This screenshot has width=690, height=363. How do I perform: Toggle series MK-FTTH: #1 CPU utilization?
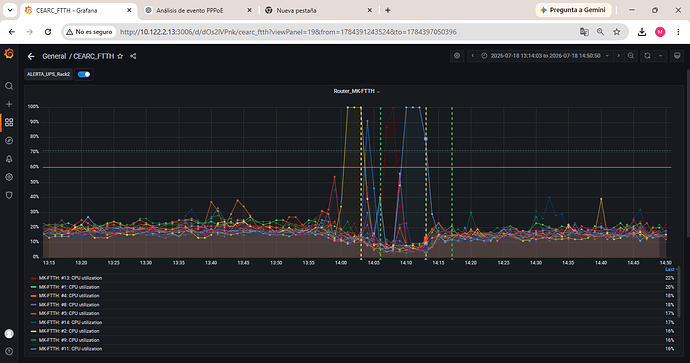point(69,287)
